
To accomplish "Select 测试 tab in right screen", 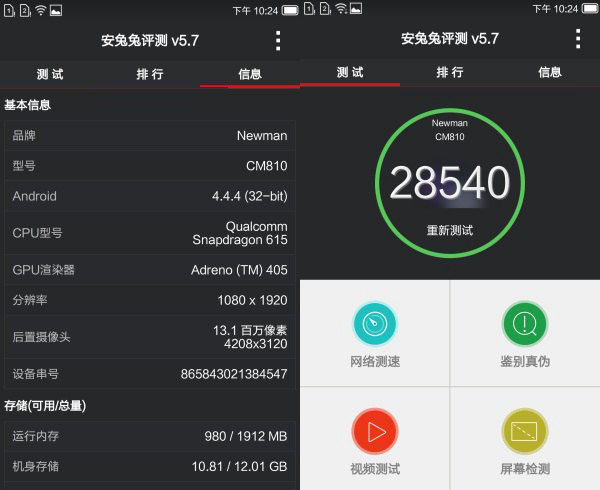I will [x=350, y=72].
